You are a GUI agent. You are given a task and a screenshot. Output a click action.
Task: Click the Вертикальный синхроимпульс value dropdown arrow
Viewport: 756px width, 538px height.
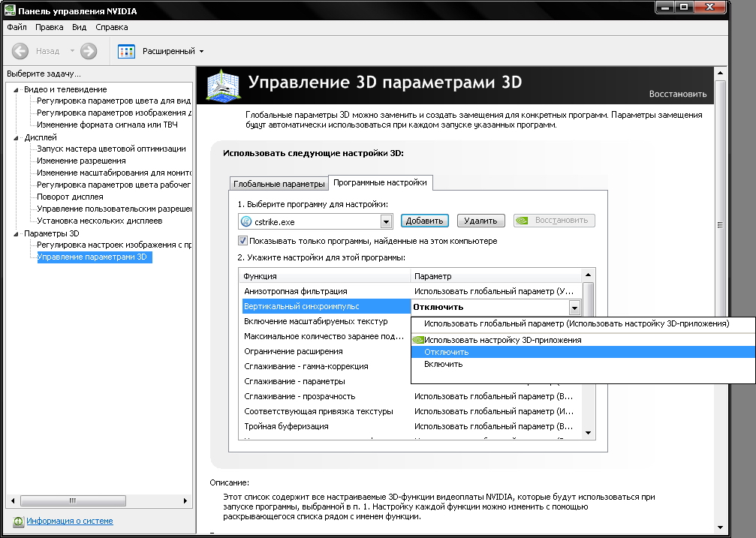(x=574, y=307)
